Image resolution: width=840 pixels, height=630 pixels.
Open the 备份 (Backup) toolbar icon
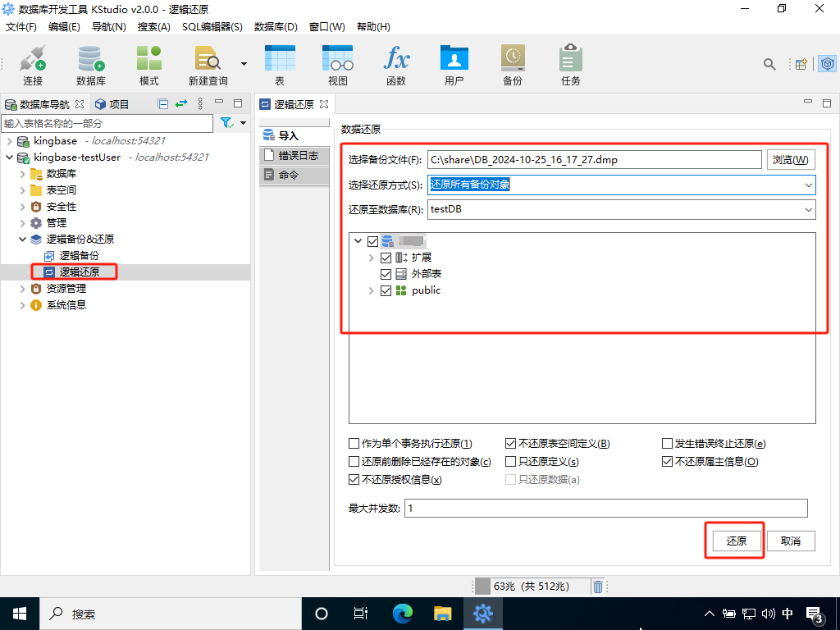(x=512, y=59)
